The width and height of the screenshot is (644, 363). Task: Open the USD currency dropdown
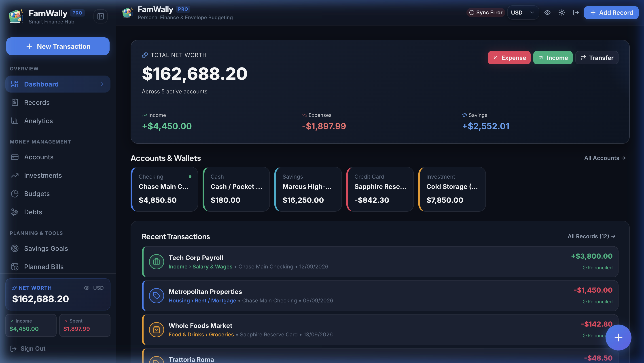(523, 13)
